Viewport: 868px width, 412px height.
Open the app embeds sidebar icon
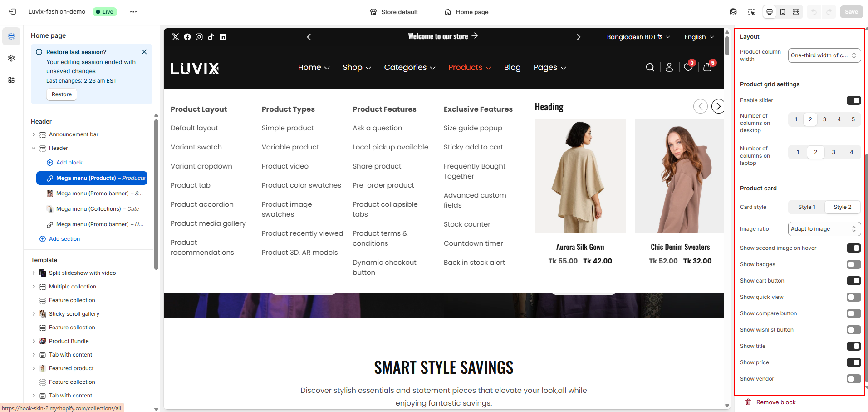point(11,80)
